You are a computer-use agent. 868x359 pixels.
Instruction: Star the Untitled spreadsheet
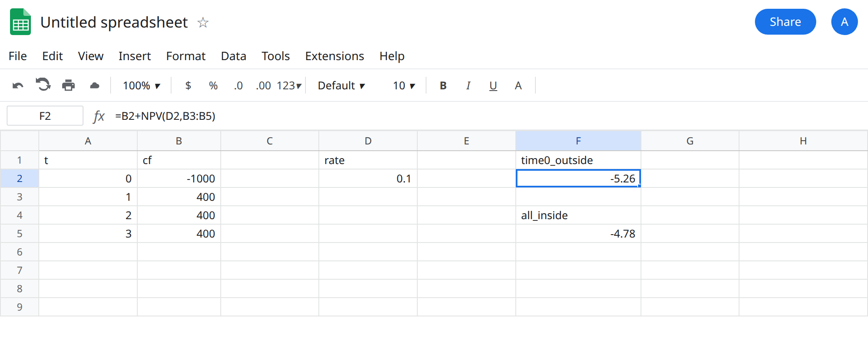point(203,22)
